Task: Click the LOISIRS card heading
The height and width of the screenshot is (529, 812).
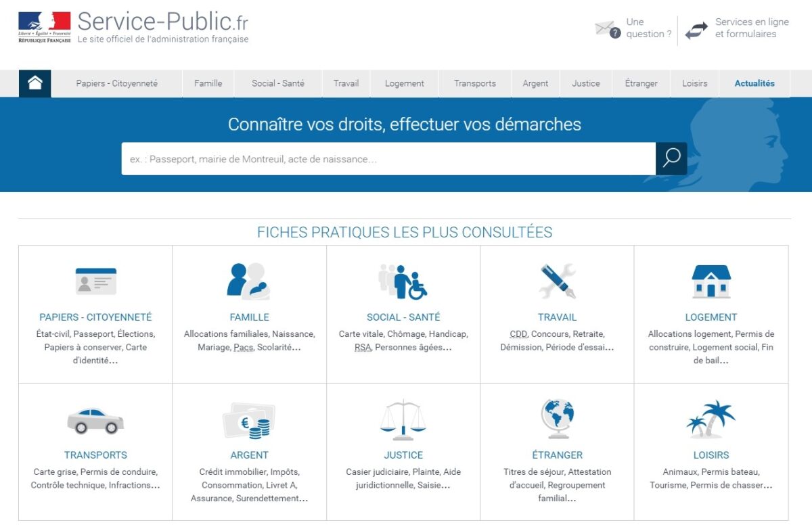Action: (x=711, y=455)
